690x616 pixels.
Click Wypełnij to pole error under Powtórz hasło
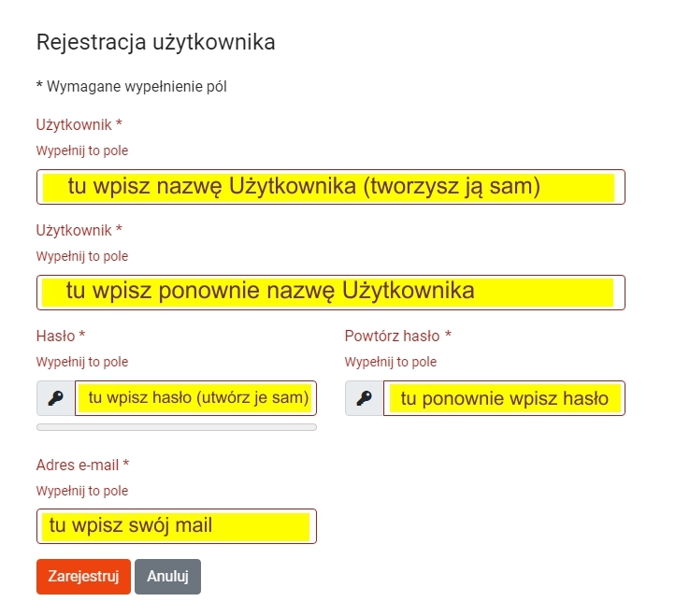391,362
